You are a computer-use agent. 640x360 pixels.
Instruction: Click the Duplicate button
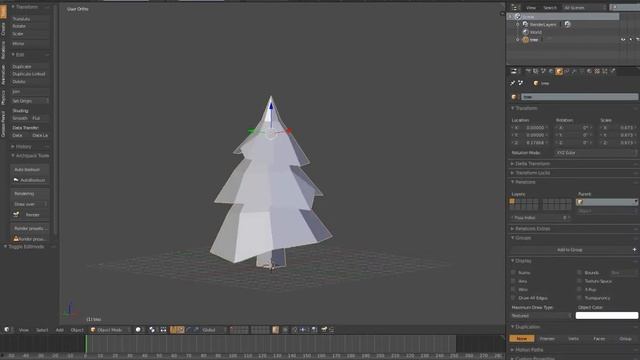pyautogui.click(x=30, y=67)
